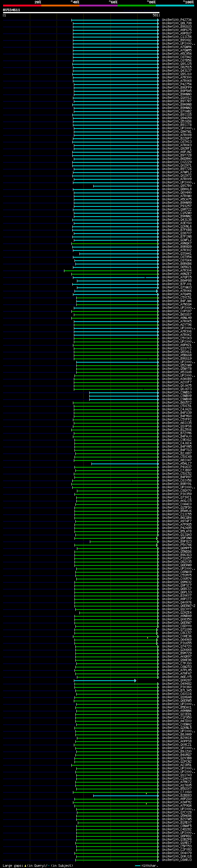Click the 'Large gaps' legend text
This screenshot has width=197, height=868.
[x=13, y=866]
